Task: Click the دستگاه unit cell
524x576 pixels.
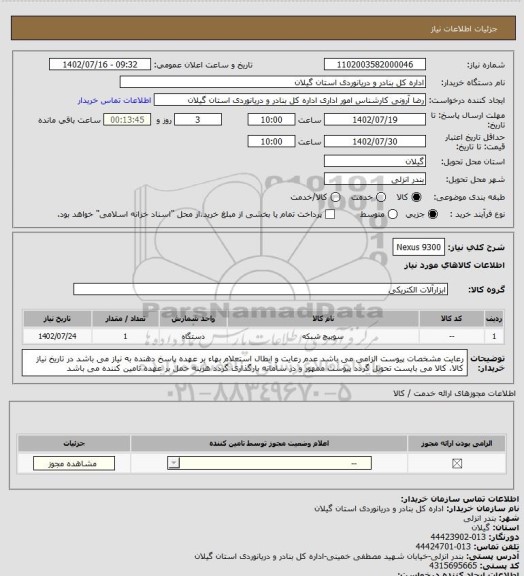Action: point(193,336)
